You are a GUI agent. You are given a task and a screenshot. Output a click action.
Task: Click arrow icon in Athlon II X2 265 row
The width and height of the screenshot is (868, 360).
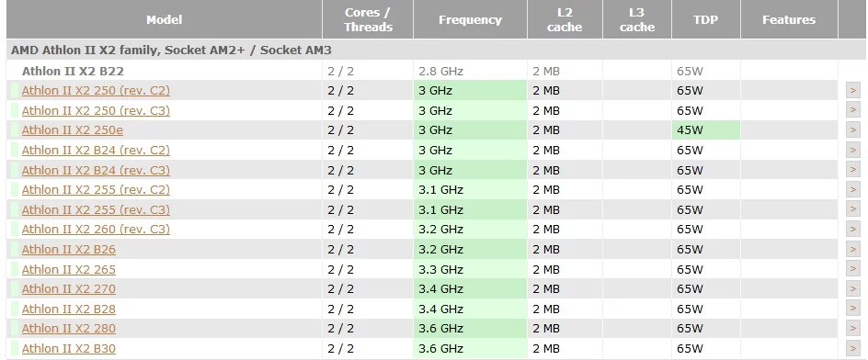(x=853, y=269)
